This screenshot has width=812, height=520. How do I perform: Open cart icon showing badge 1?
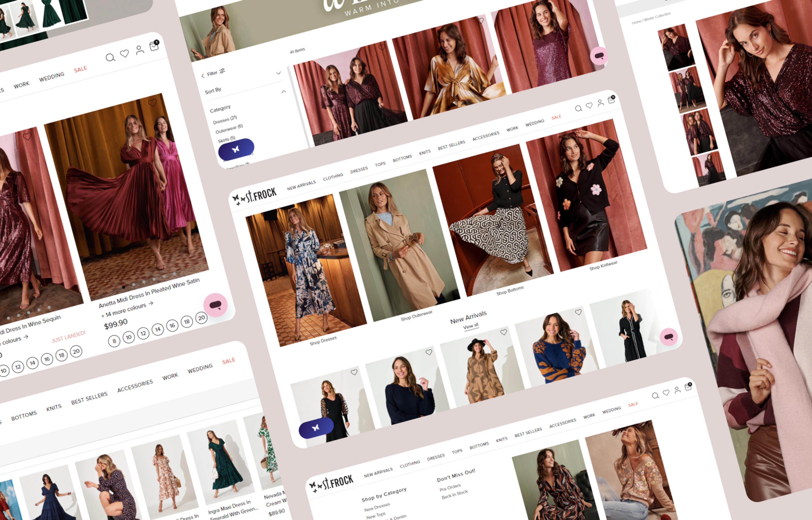[x=154, y=46]
